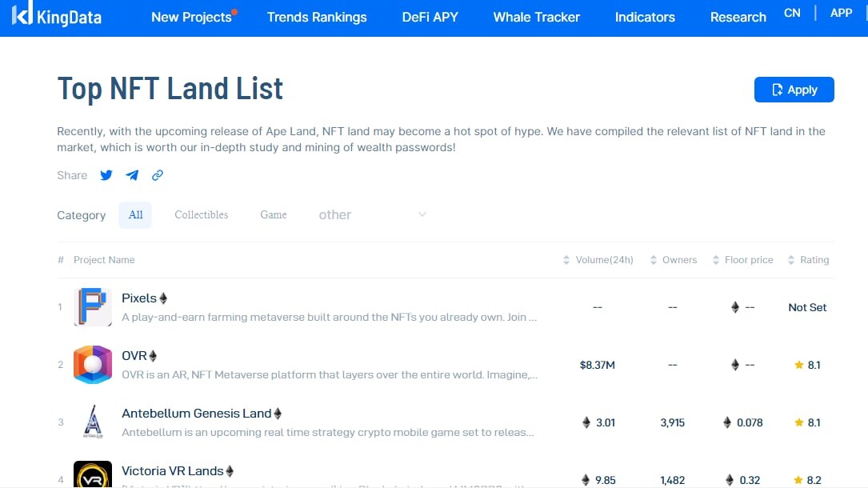Screen dimensions: 868x488
Task: Click the Top NFT Land List heading
Action: click(x=170, y=89)
